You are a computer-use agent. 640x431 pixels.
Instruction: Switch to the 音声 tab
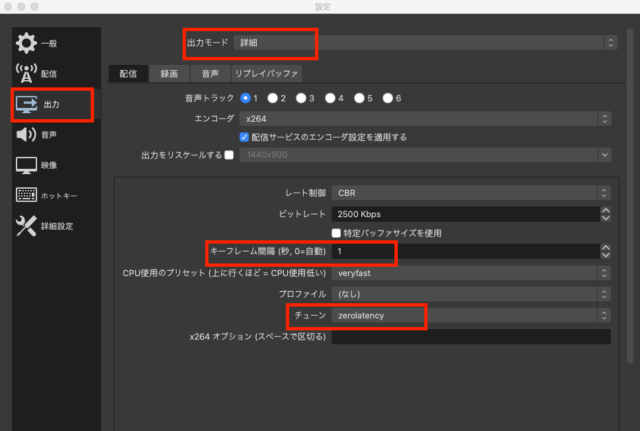click(210, 73)
